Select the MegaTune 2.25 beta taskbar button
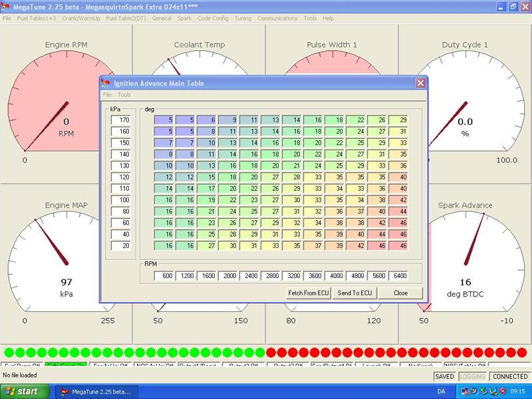Screen dimensions: 532x399 pos(96,392)
